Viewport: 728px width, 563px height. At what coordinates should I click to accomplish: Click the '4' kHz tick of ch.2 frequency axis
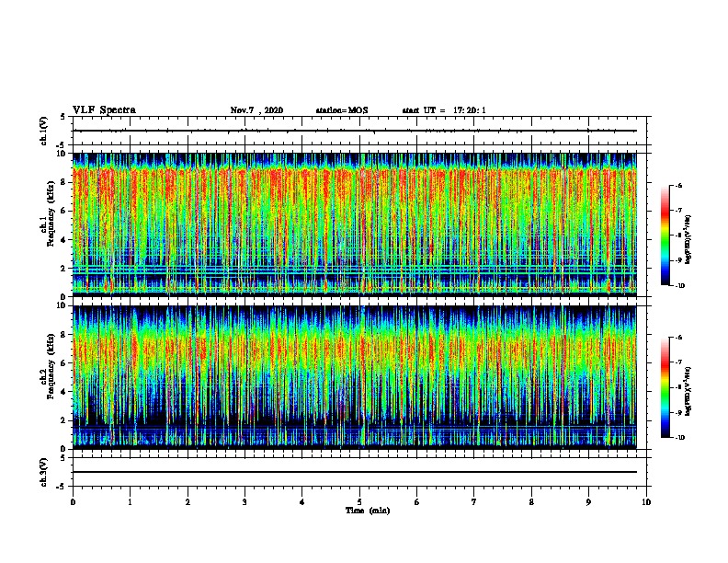64,392
